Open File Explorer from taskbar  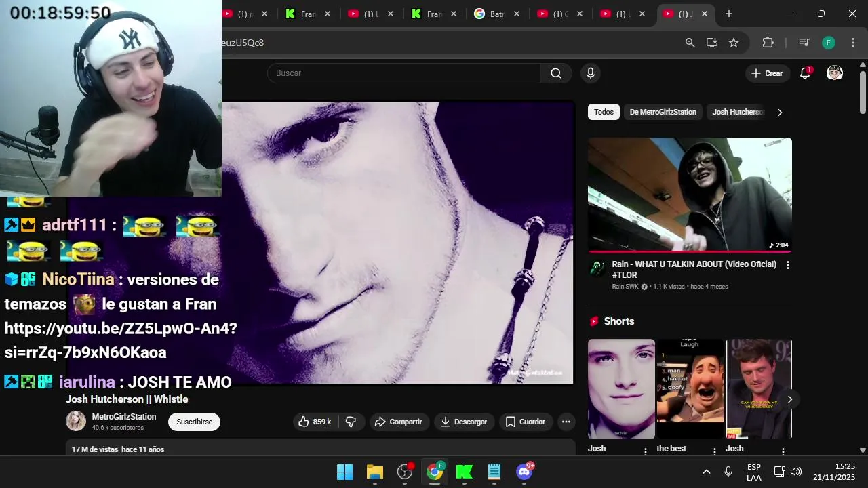pyautogui.click(x=374, y=472)
